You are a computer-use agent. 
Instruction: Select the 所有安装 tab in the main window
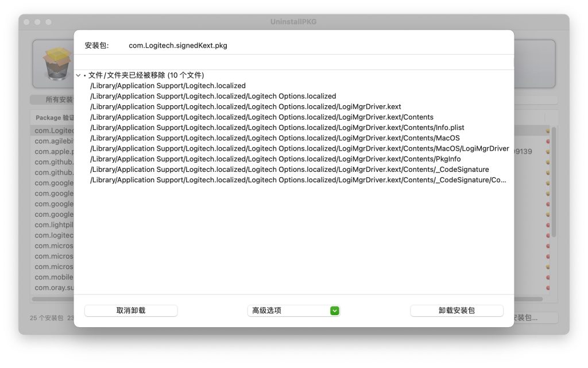(52, 99)
